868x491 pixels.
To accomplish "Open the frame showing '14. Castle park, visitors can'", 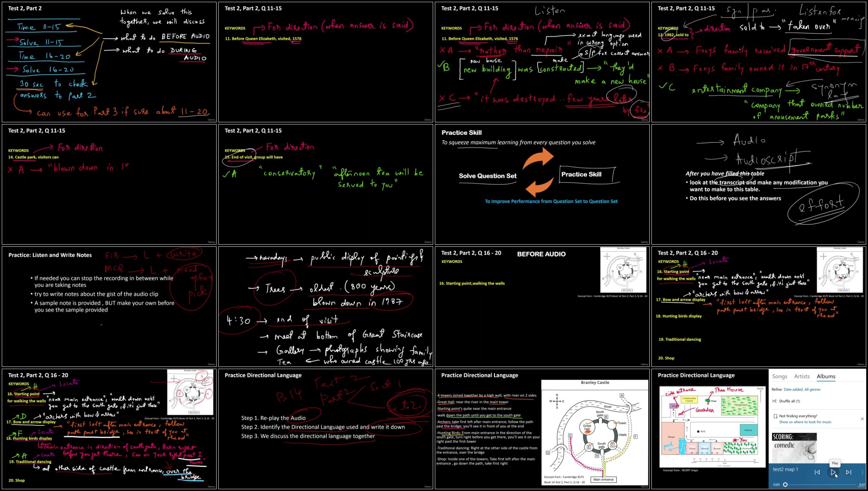I will 109,184.
